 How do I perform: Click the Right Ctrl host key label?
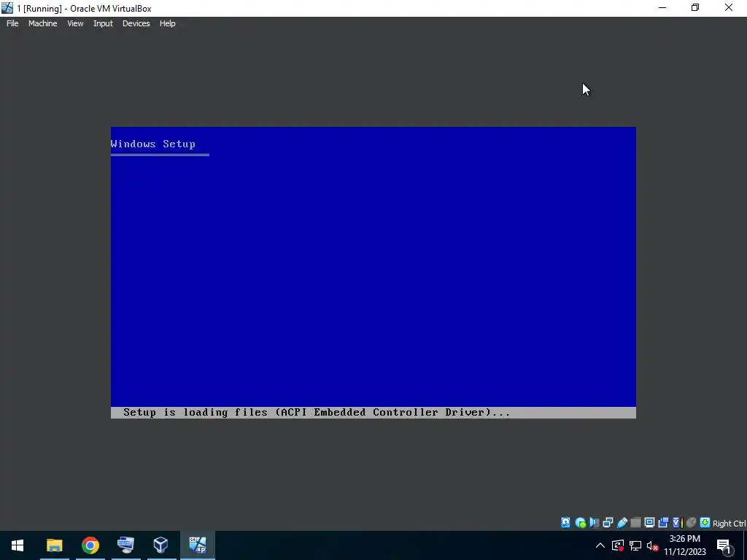[x=729, y=524]
